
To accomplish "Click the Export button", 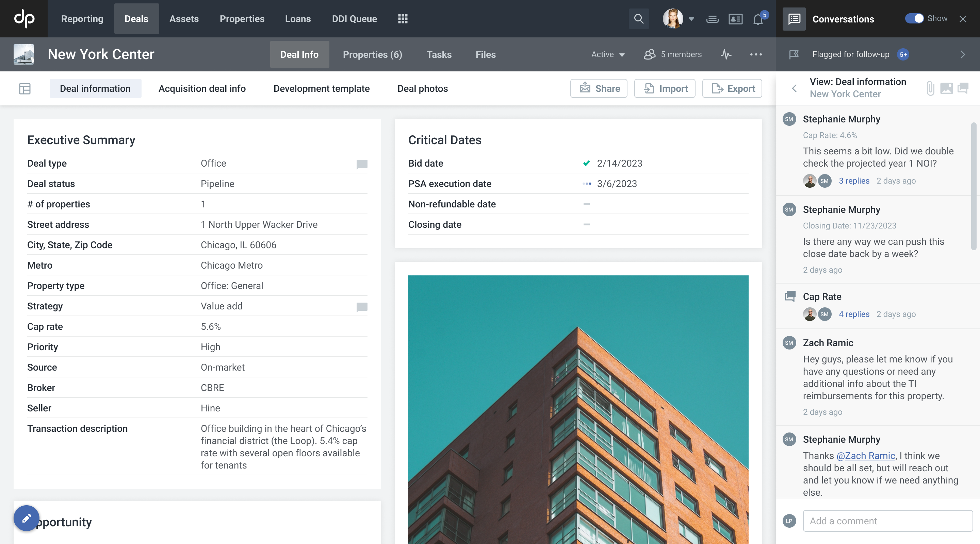I will point(732,89).
